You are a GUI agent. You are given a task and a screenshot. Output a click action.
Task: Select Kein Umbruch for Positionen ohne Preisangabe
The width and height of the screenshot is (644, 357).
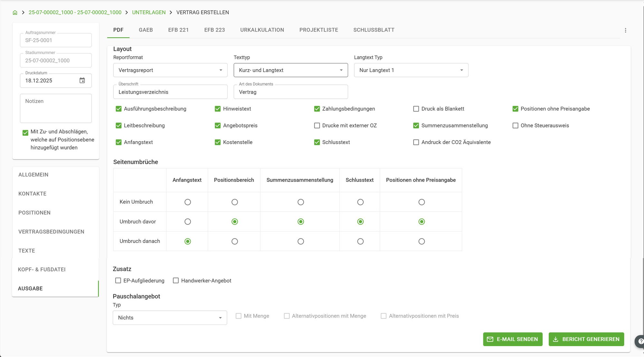coord(421,202)
